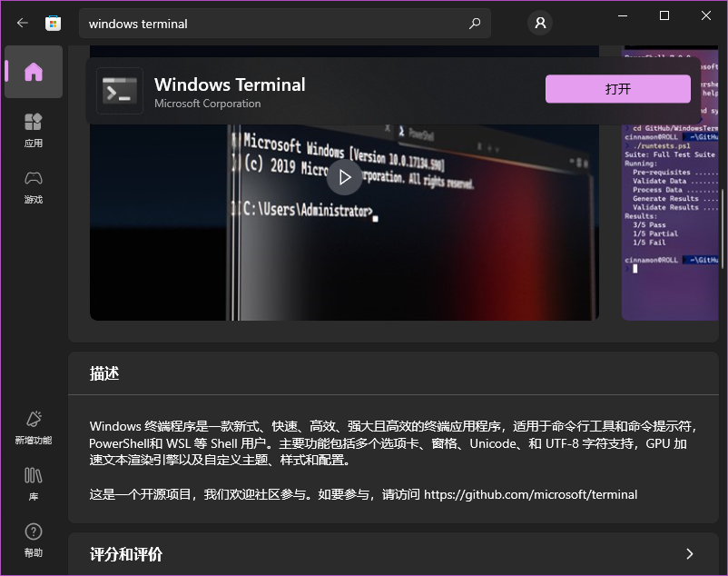This screenshot has height=576, width=728.
Task: Go back using the back arrow
Action: 23,23
